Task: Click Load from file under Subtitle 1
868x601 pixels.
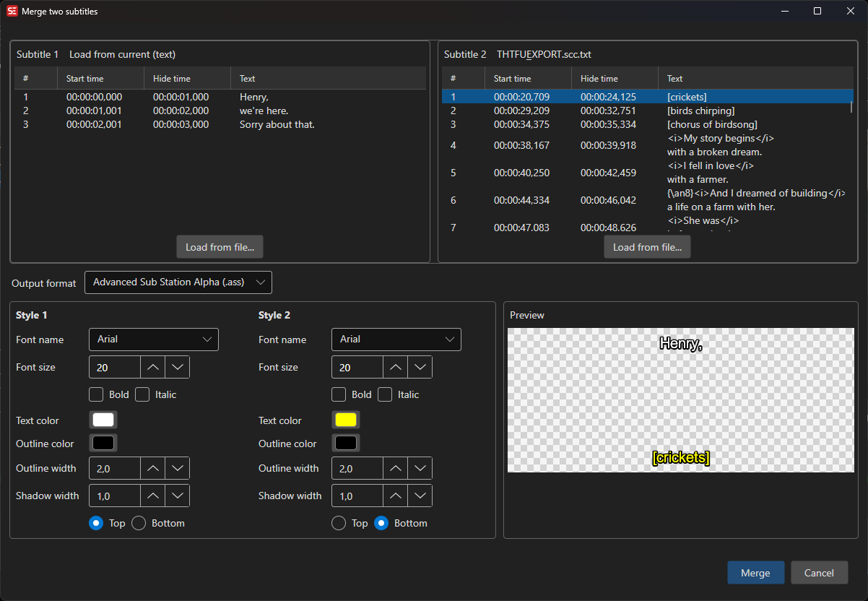Action: [220, 247]
